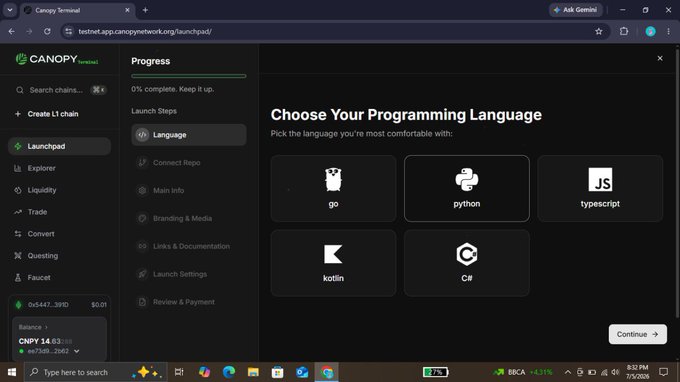Close the launchpad wizard with X

pos(660,58)
